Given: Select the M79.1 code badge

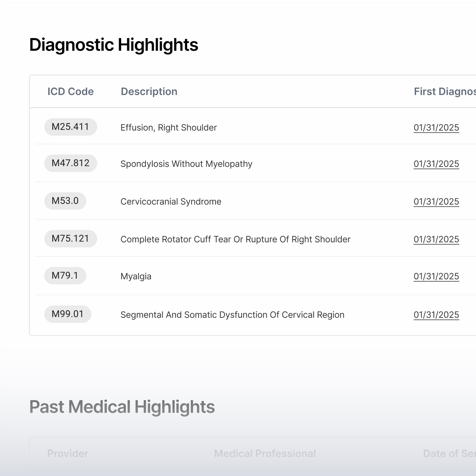Looking at the screenshot, I should tap(65, 276).
